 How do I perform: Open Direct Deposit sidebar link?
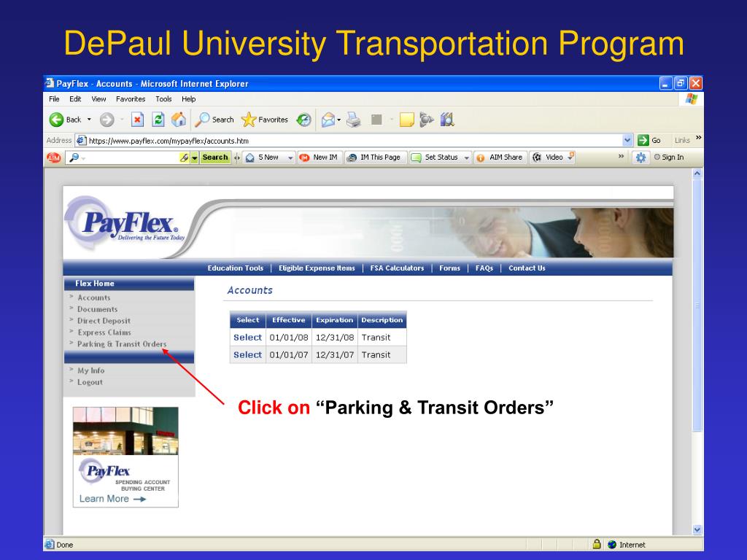(104, 321)
